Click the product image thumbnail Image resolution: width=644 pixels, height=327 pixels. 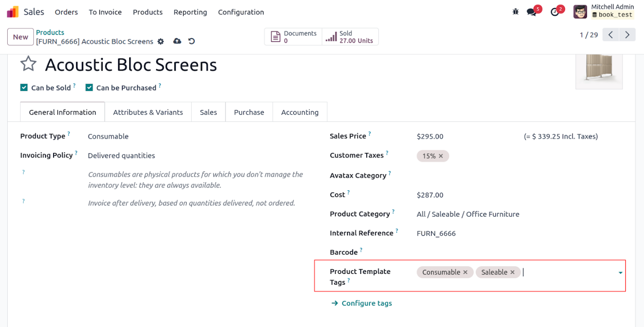599,71
